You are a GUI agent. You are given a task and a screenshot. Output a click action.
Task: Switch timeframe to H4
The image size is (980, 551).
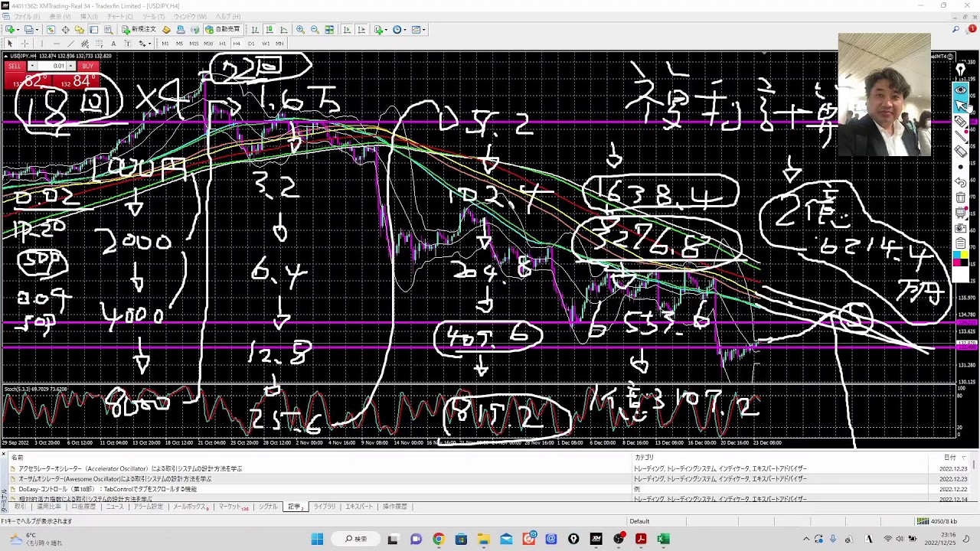click(237, 44)
